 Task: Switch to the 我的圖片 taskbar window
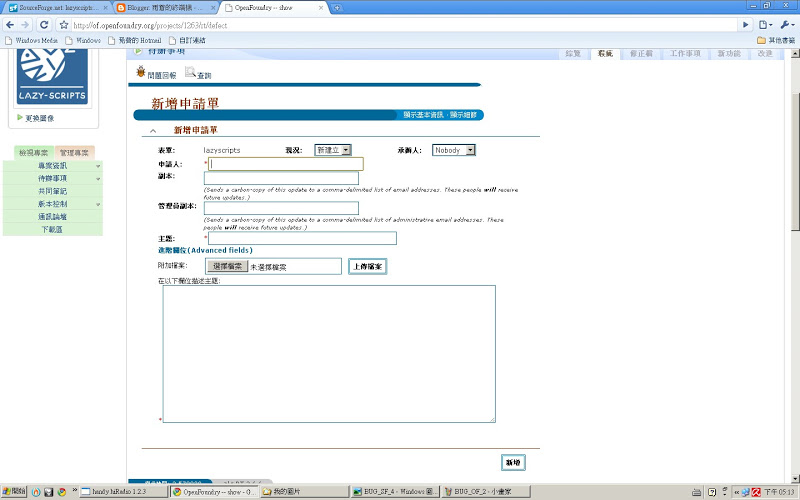pos(305,491)
